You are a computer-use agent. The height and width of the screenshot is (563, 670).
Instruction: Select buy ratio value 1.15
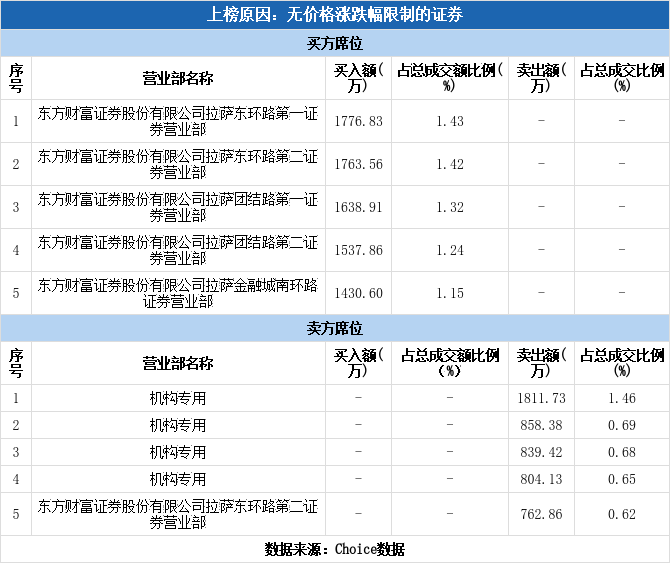[x=450, y=293]
